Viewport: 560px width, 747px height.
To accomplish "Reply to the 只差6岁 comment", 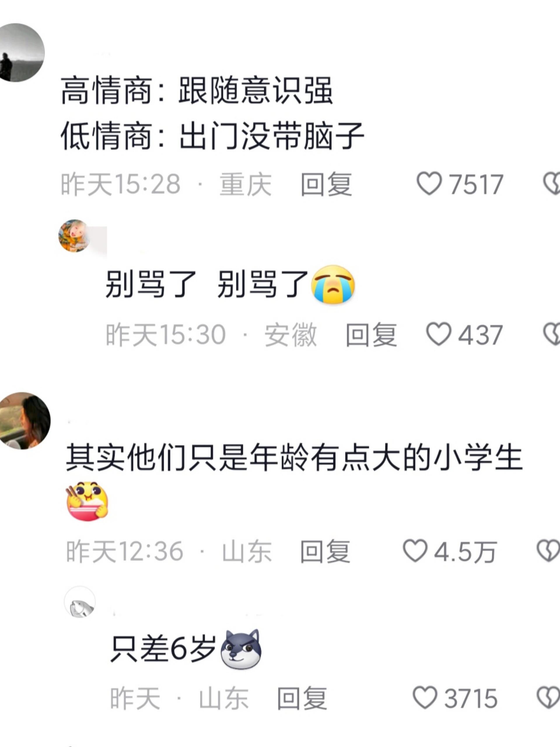I will 302,698.
